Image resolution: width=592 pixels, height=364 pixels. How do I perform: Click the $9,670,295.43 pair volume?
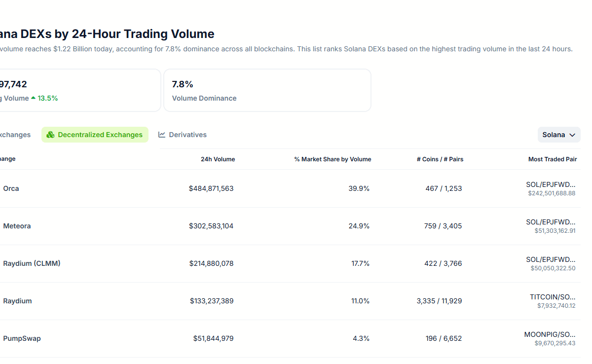click(x=555, y=343)
